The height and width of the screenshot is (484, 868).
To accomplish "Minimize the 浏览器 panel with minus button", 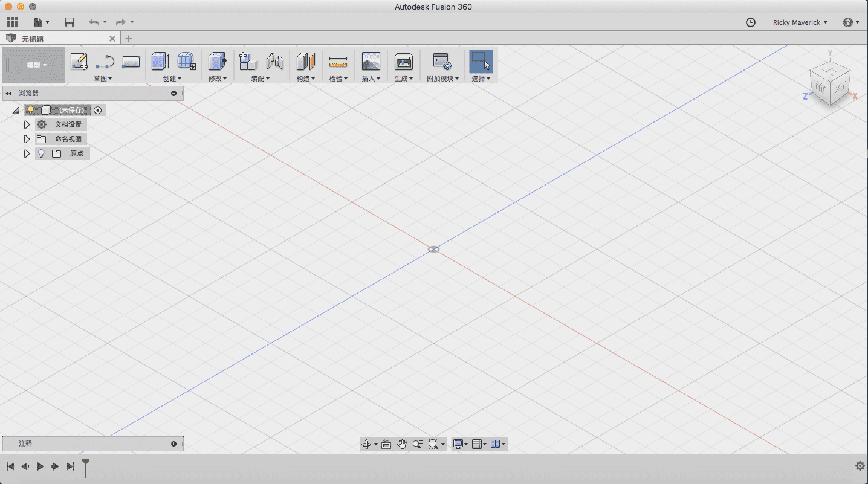I will 174,94.
